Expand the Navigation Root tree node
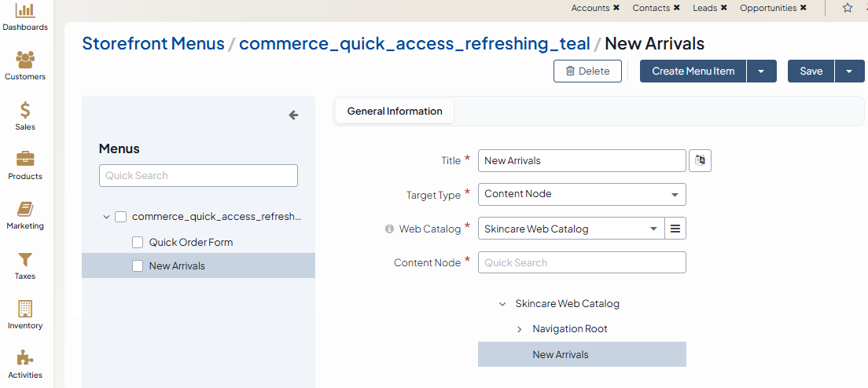This screenshot has width=868, height=388. point(519,329)
